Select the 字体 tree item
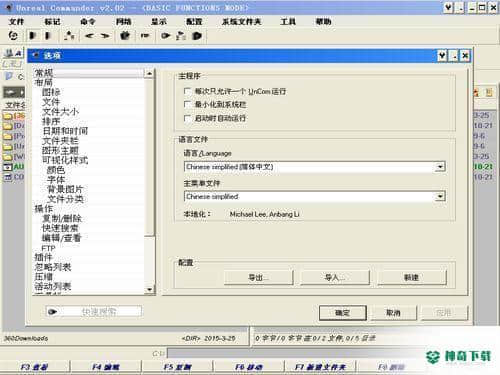Image resolution: width=500 pixels, height=375 pixels. [x=56, y=180]
